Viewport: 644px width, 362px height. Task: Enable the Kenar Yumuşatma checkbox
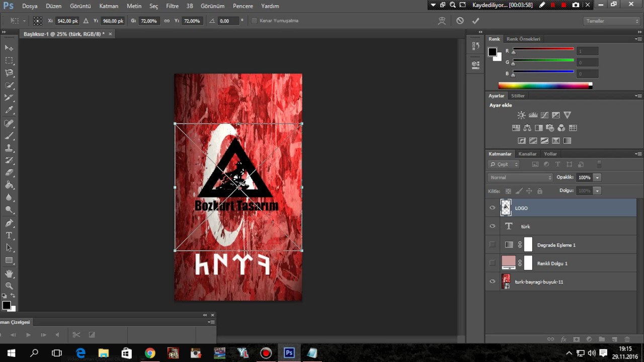(254, 21)
